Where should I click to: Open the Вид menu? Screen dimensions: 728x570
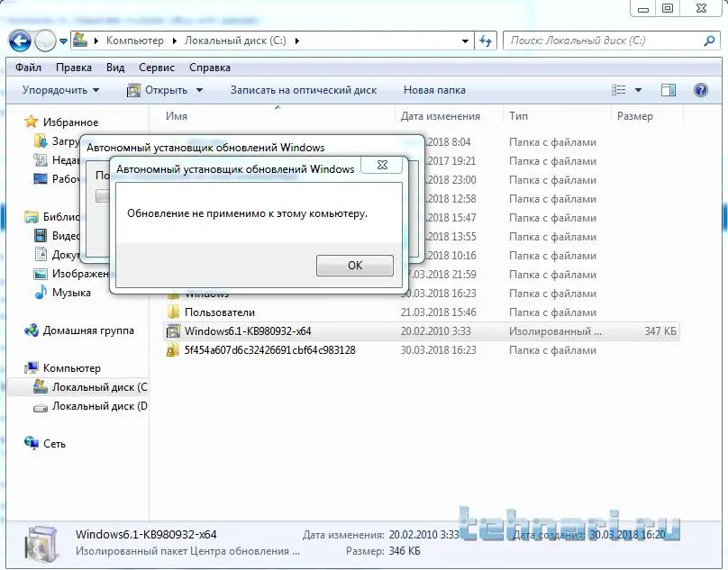coord(115,68)
